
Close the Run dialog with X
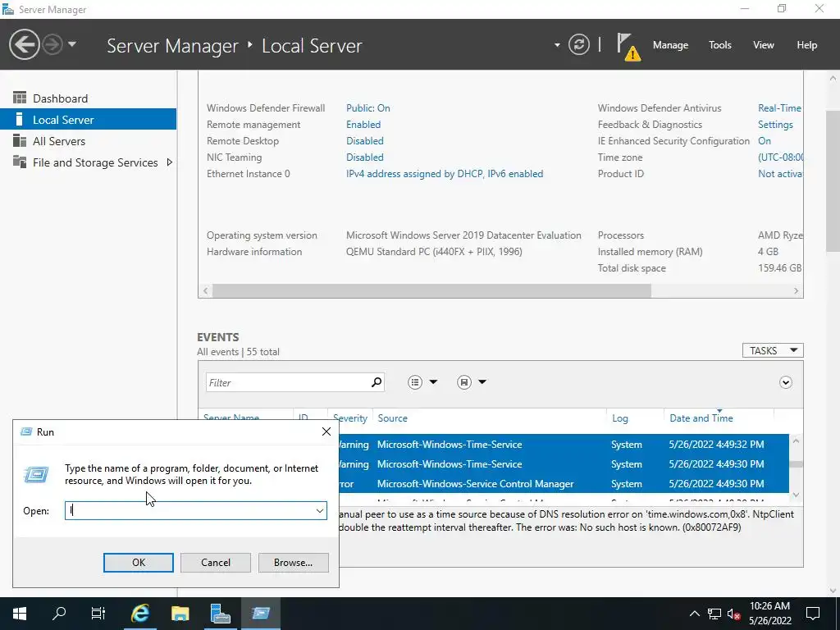[x=326, y=431]
